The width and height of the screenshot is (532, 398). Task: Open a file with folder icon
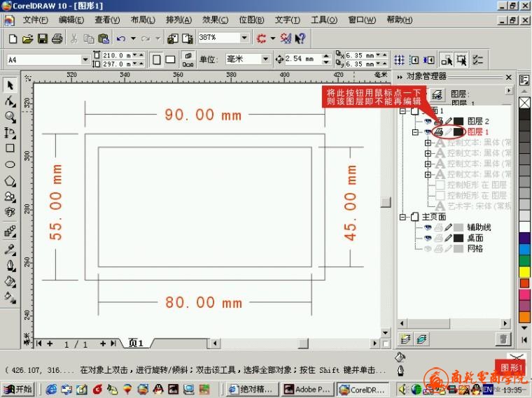click(x=27, y=38)
